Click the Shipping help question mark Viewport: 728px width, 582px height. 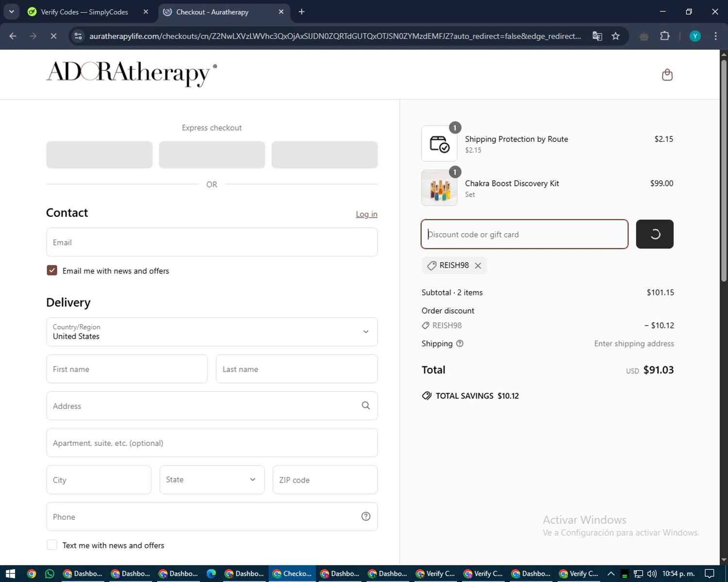click(460, 344)
